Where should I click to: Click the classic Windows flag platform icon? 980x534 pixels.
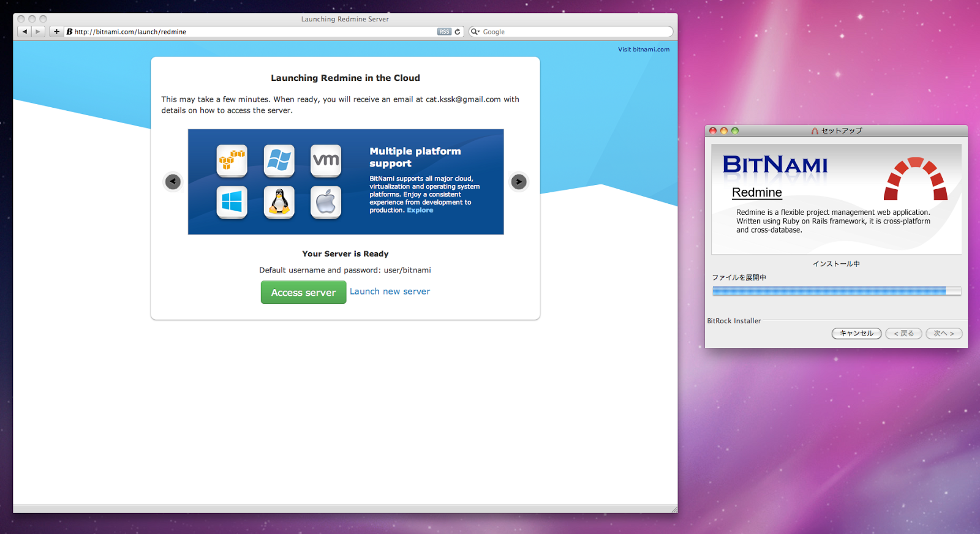point(279,160)
